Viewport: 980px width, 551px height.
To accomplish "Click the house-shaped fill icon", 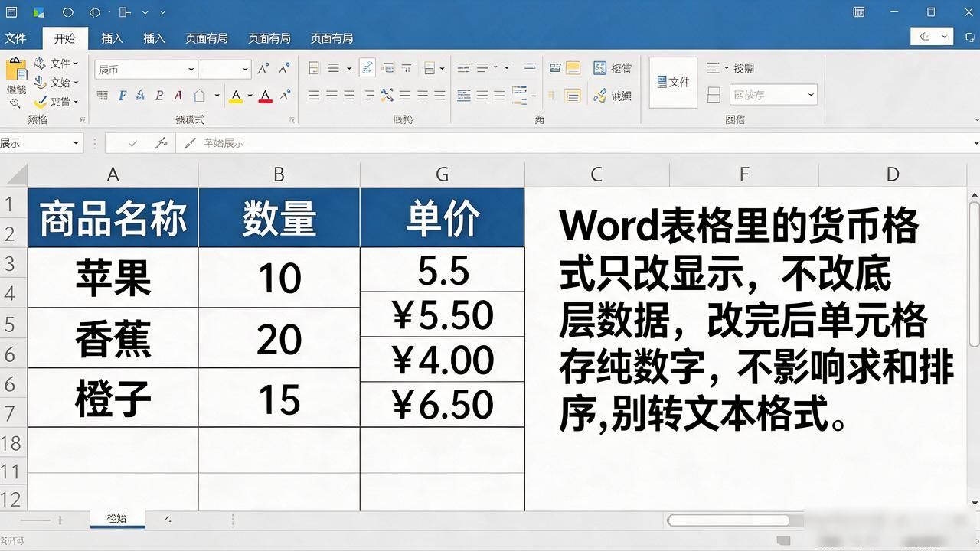I will tap(199, 96).
